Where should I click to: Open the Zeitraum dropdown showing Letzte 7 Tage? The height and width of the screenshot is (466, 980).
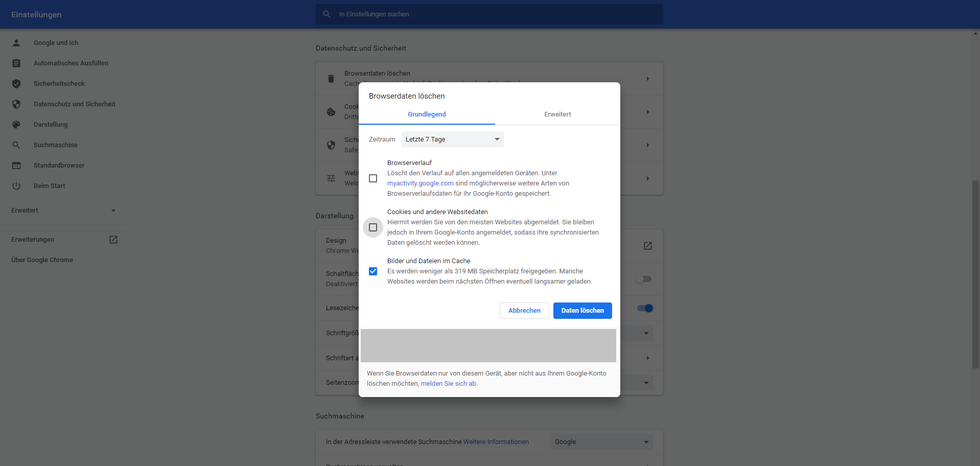[x=452, y=139]
